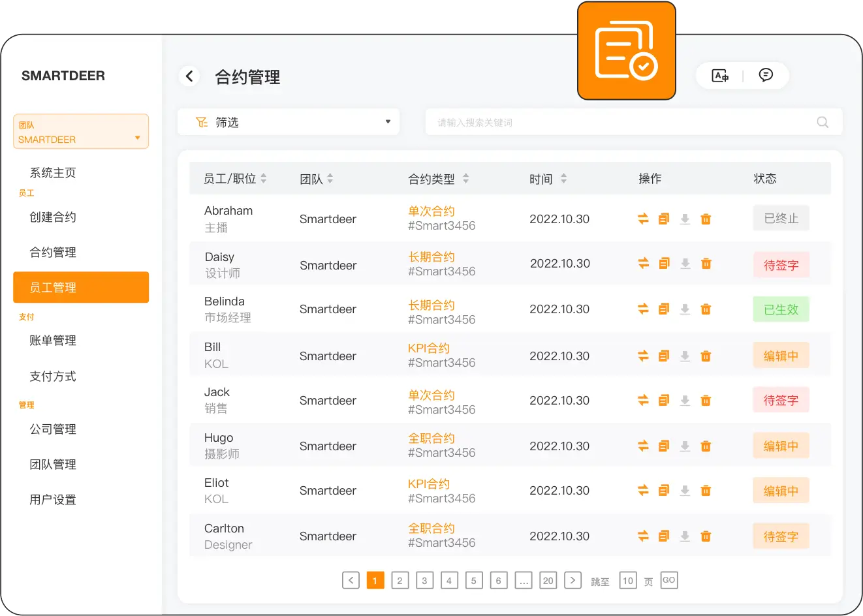863x616 pixels.
Task: Open the language/translate icon at top right
Action: (x=720, y=75)
